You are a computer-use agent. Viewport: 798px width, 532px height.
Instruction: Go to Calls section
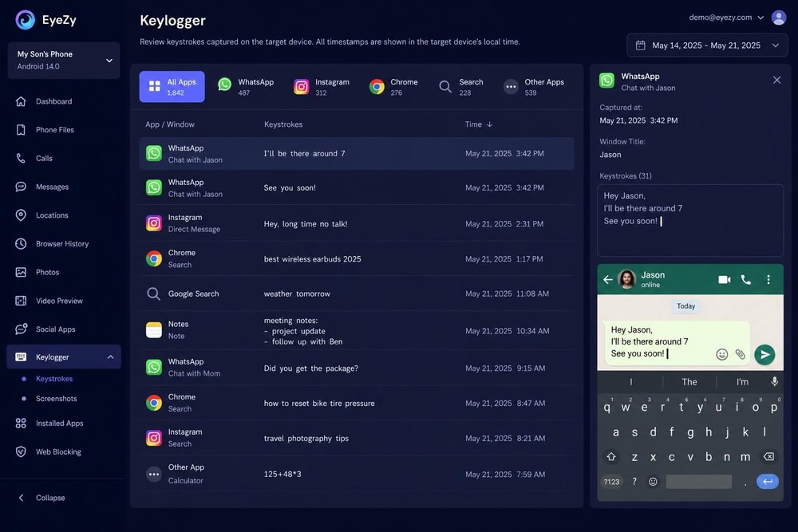click(44, 158)
